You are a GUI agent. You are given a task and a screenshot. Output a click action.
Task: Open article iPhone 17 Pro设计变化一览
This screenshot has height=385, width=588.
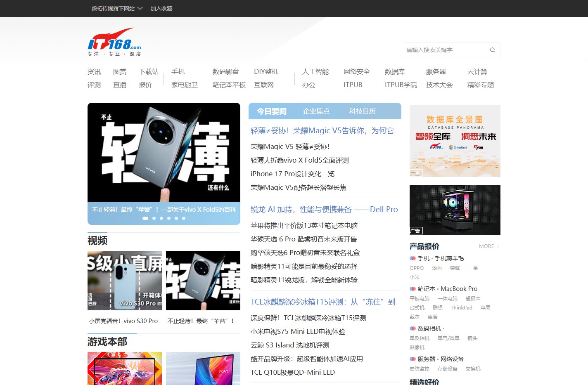pos(292,174)
